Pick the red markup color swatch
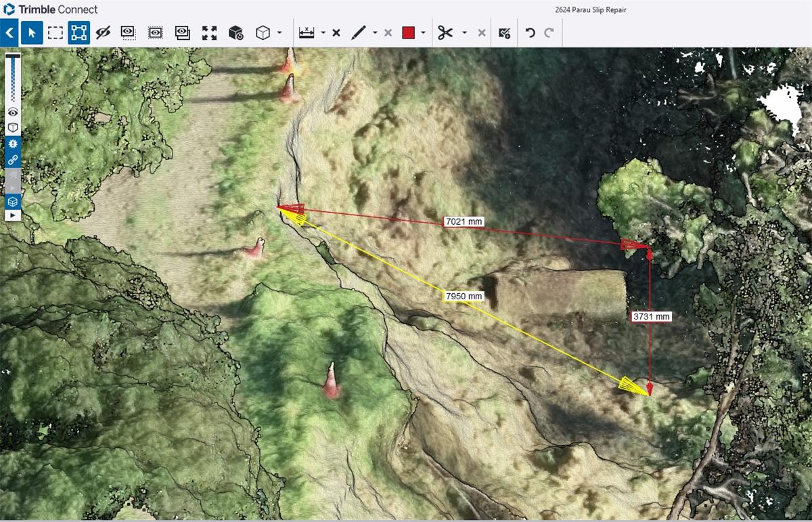This screenshot has height=522, width=812. point(408,32)
